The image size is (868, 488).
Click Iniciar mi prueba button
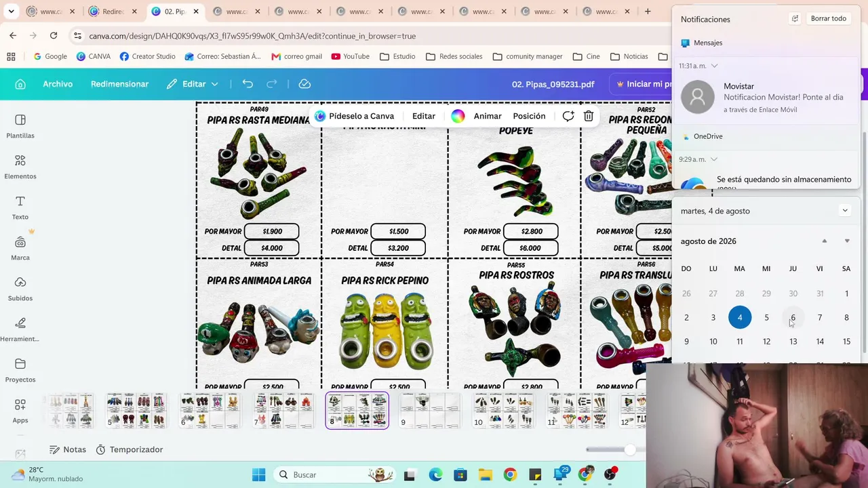click(x=643, y=84)
